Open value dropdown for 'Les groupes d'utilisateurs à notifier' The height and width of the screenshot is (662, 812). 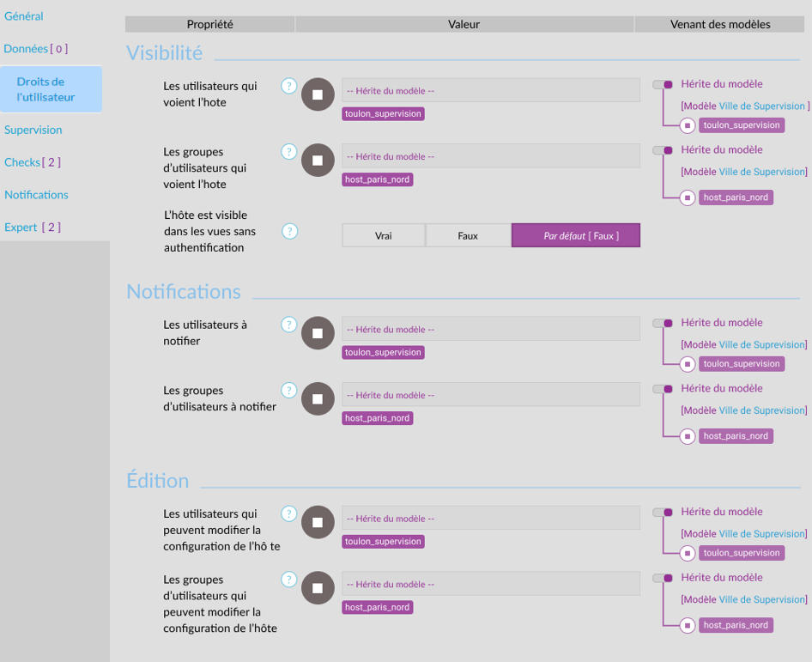click(x=490, y=395)
